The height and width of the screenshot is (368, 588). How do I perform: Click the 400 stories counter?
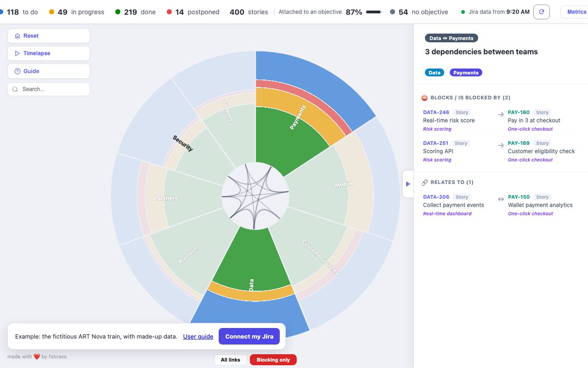point(249,12)
